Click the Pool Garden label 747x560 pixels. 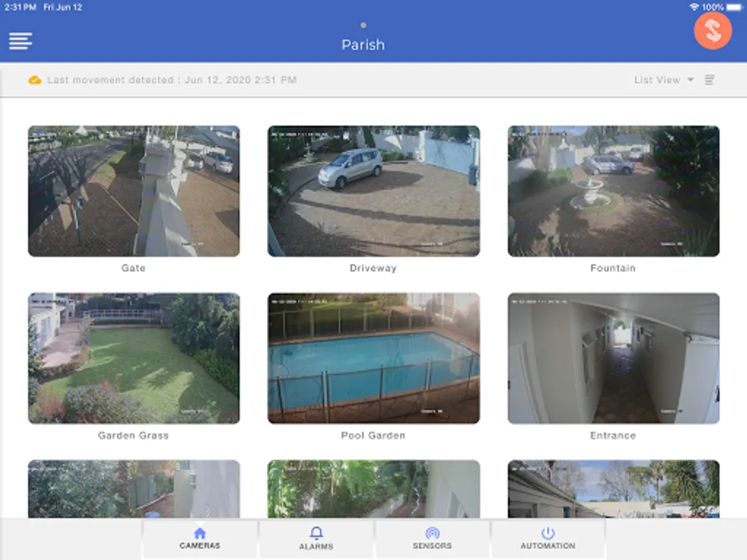374,436
